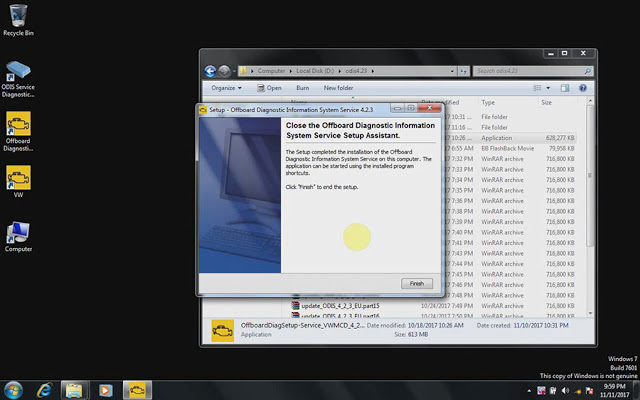Viewport: 640px width, 400px height.
Task: Select the VW desktop shortcut
Action: (x=18, y=182)
